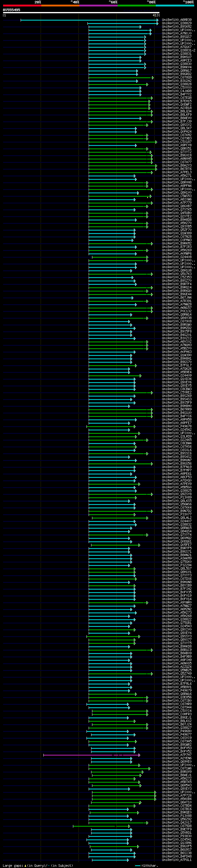Open hit UniRef100_B9GG56

click(177, 464)
